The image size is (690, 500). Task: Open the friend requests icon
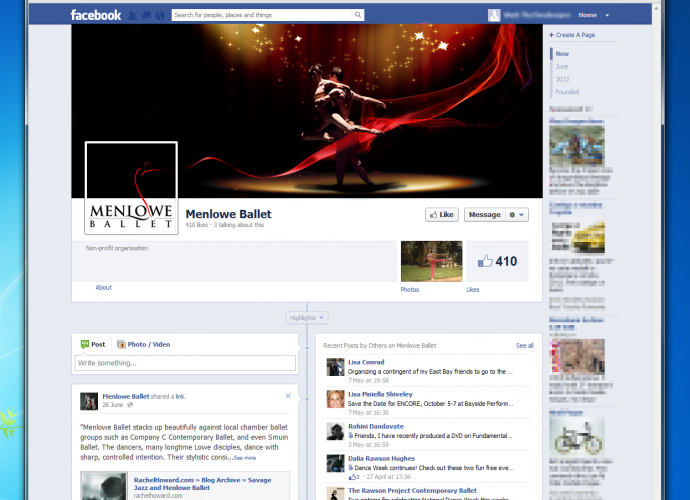132,15
